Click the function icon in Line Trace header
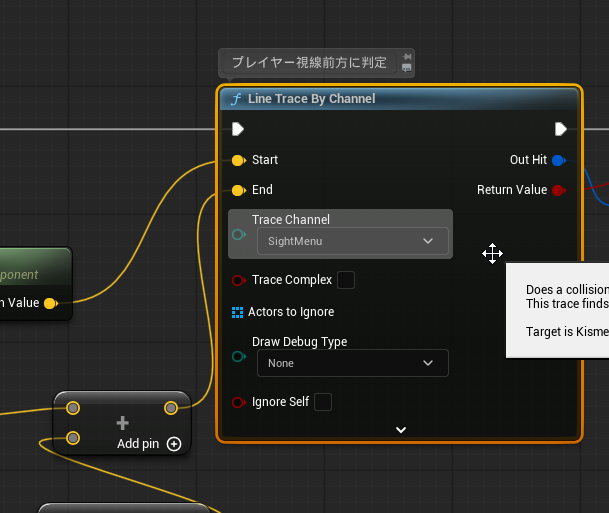This screenshot has height=513, width=609. 236,99
